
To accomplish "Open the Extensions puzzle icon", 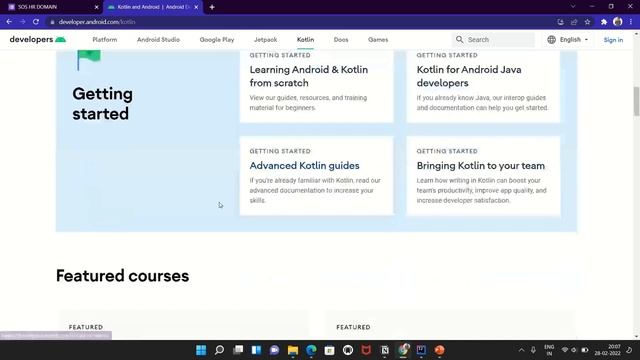I will tap(604, 22).
